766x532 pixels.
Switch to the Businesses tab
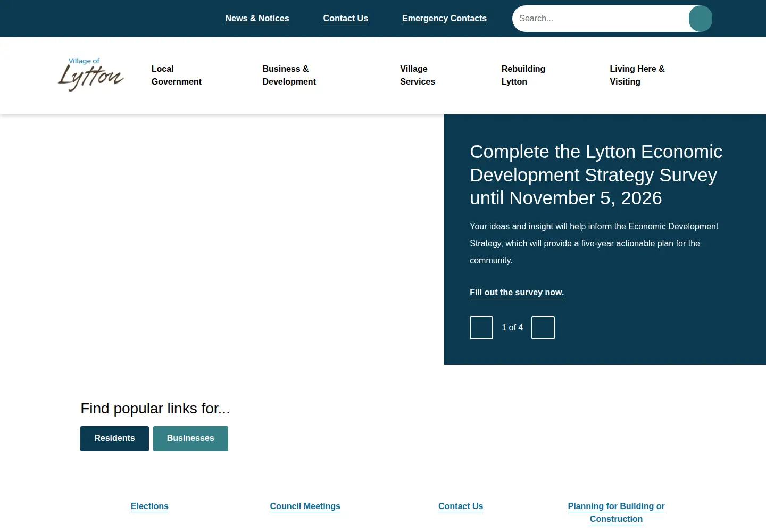click(190, 438)
